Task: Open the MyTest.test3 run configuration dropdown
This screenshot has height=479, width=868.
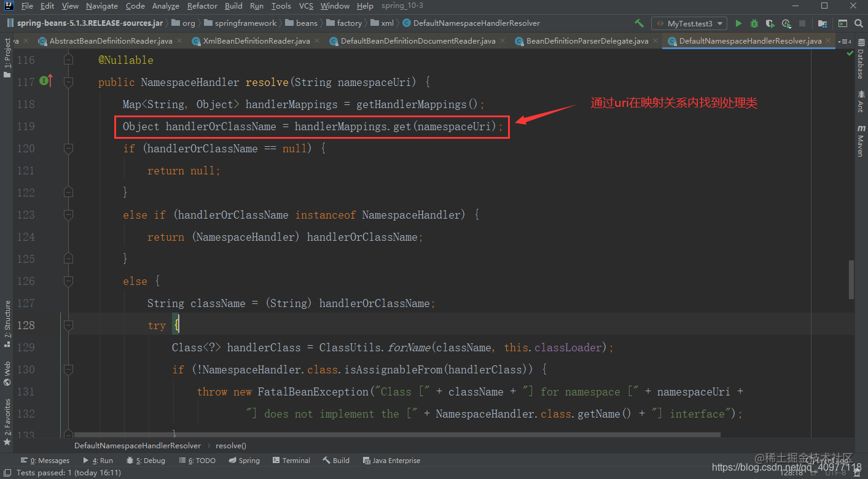Action: (689, 23)
